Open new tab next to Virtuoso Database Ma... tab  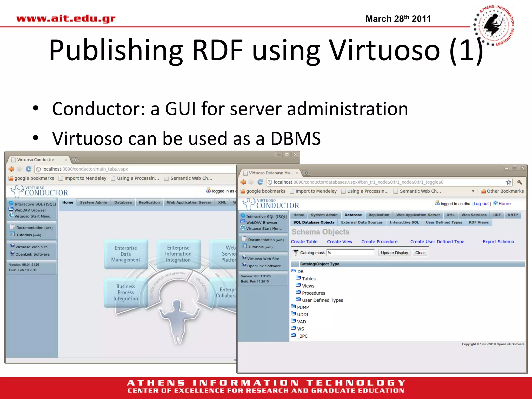(x=306, y=173)
